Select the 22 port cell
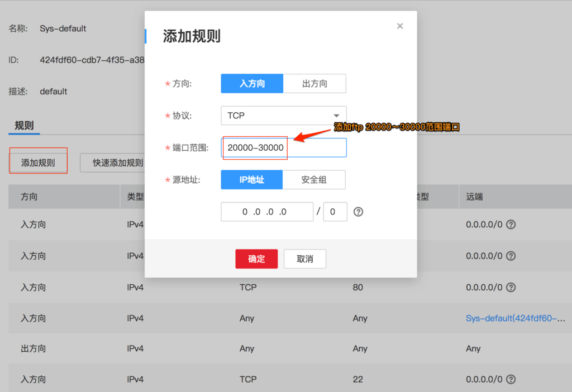 point(358,379)
